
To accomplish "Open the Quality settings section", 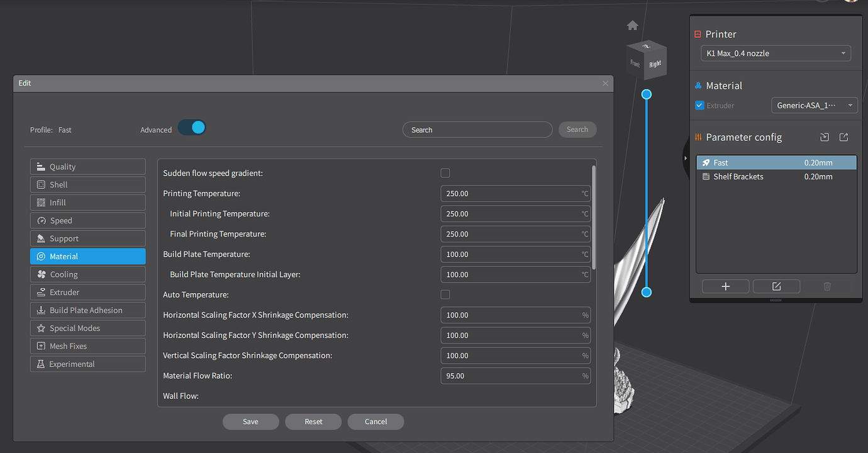I will pos(87,166).
